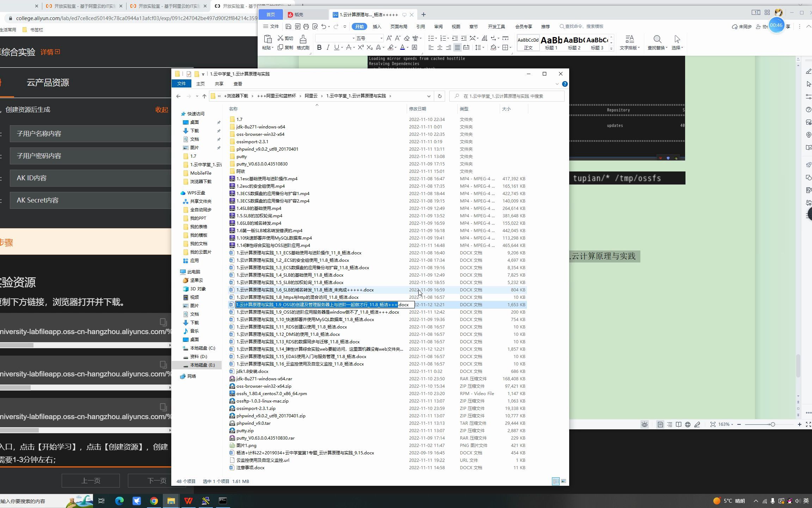
Task: Click 下一页 button in browser
Action: click(157, 481)
